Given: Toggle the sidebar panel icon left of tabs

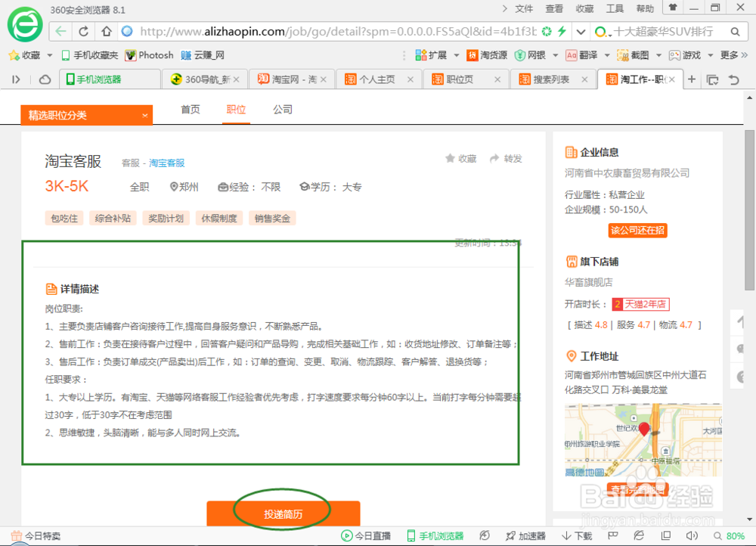Looking at the screenshot, I should (16, 79).
